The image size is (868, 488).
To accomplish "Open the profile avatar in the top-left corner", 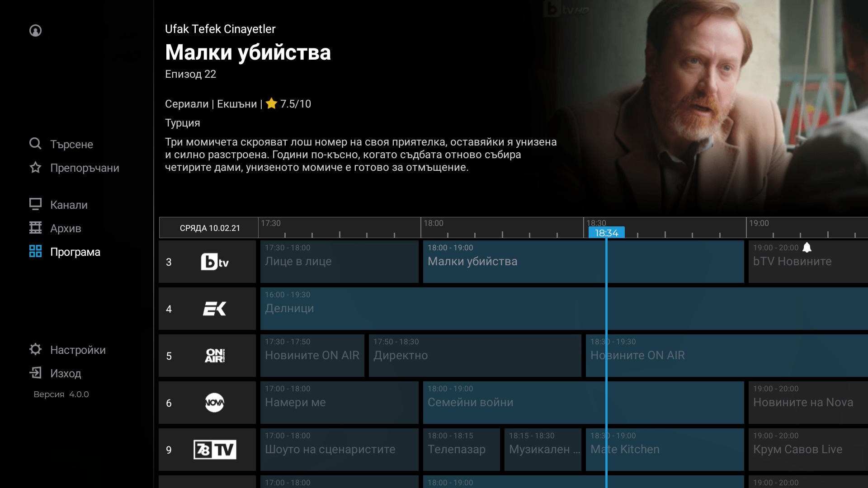I will point(35,30).
